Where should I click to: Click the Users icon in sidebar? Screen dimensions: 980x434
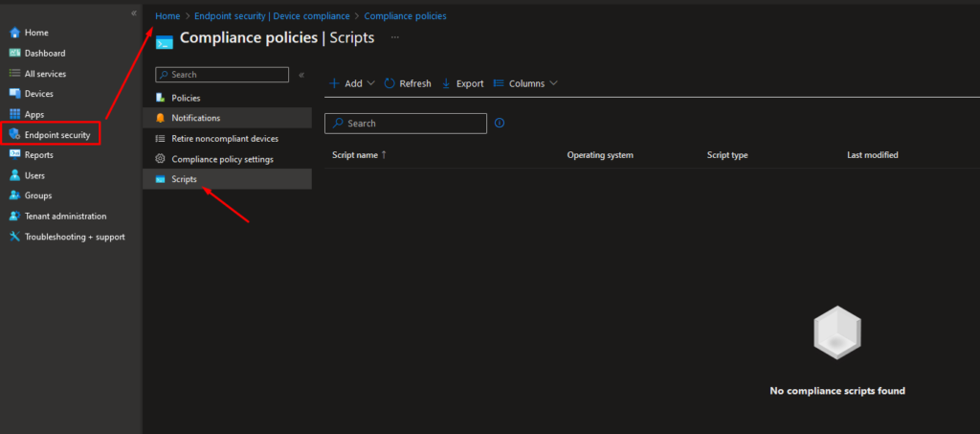[15, 175]
